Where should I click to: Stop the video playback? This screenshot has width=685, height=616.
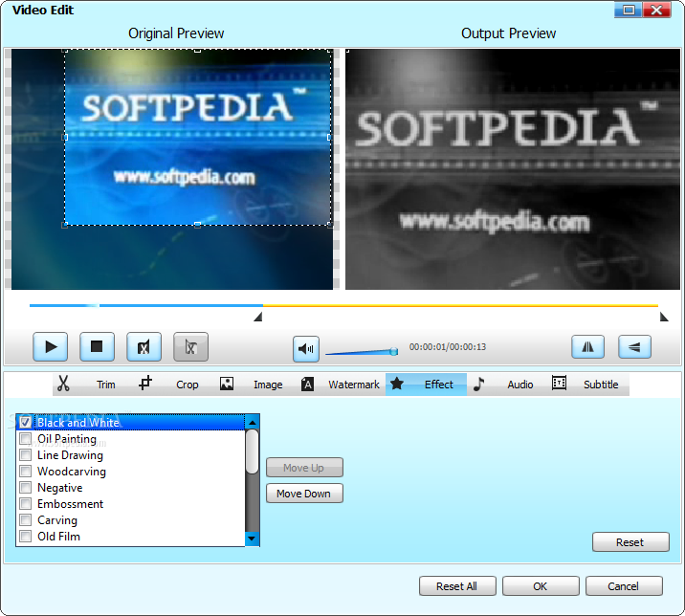click(97, 347)
